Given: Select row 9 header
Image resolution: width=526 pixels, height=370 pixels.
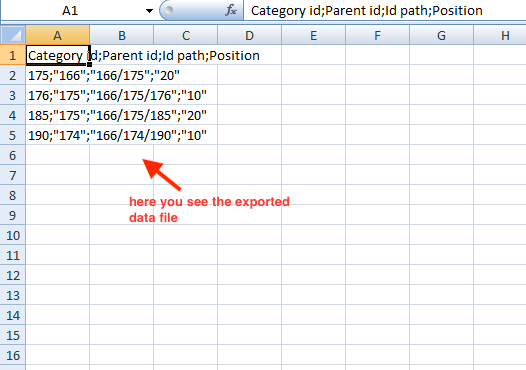Looking at the screenshot, I should coord(13,215).
